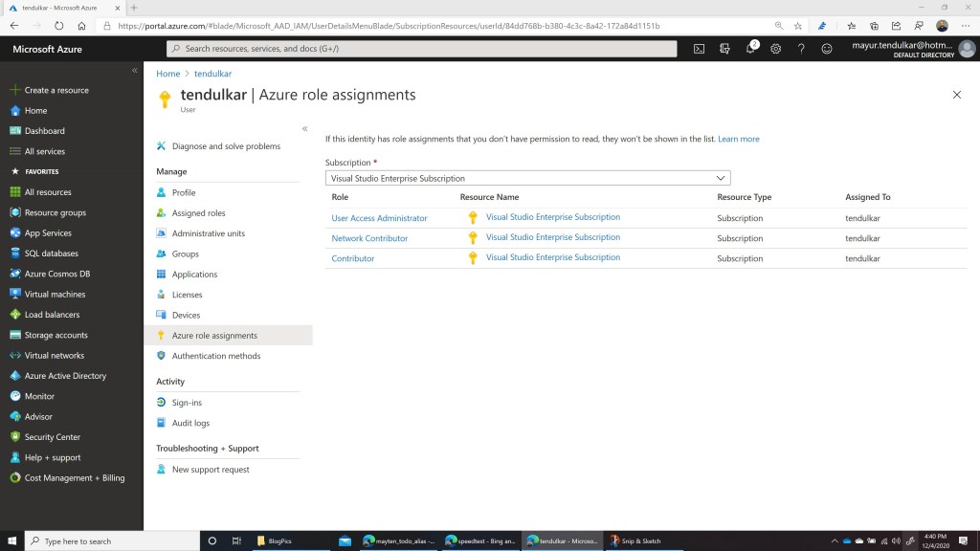The width and height of the screenshot is (980, 551).
Task: Click the User Access Administrator role link
Action: click(x=379, y=218)
